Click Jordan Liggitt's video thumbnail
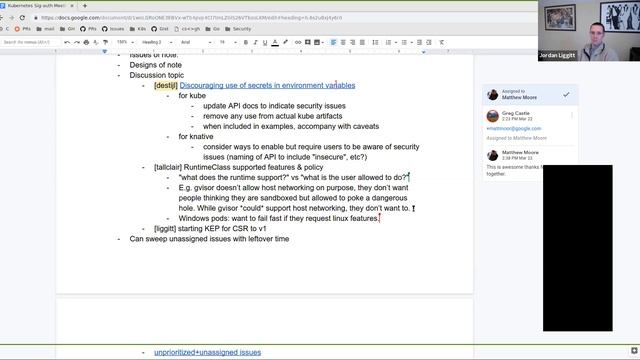The image size is (640, 360). click(589, 31)
